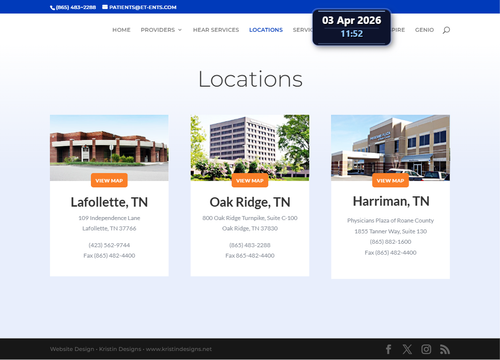The height and width of the screenshot is (360, 500).
Task: Click the envelope icon in top bar
Action: tap(105, 7)
